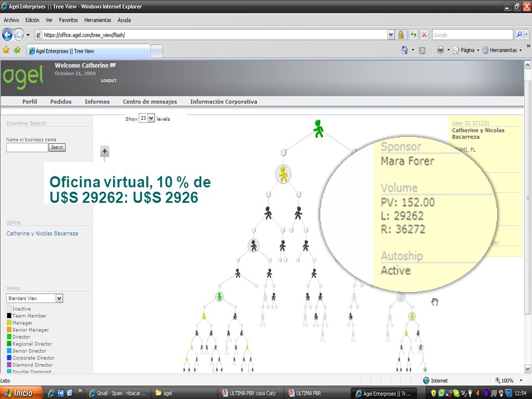
Task: Click the Agel logo
Action: (23, 78)
